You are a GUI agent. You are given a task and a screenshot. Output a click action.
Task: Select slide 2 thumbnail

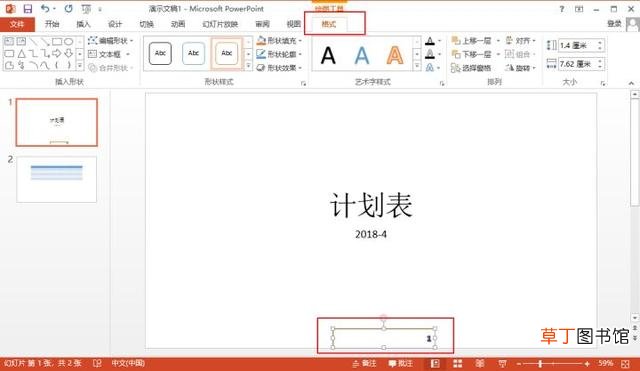point(57,179)
